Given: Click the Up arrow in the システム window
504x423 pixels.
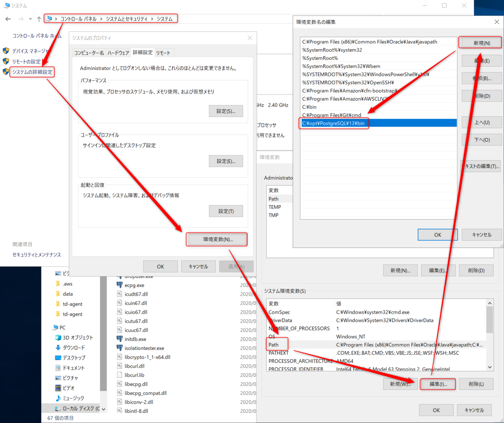Looking at the screenshot, I should (39, 19).
